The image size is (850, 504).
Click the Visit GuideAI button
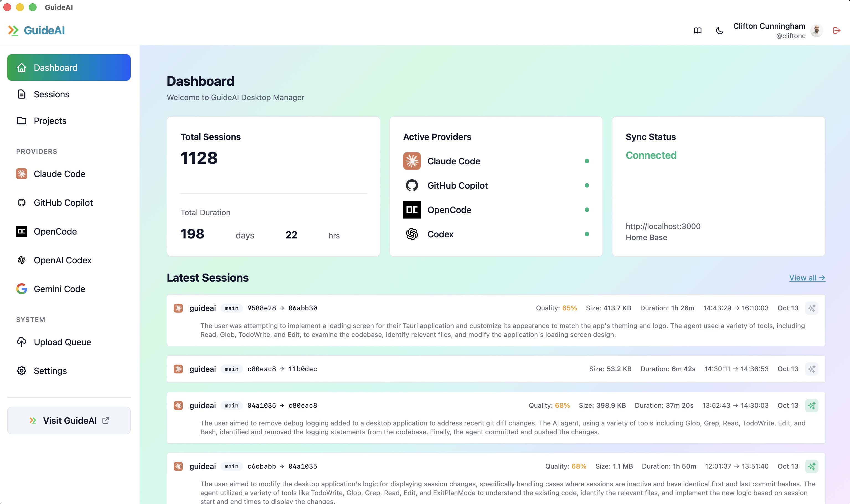point(69,420)
